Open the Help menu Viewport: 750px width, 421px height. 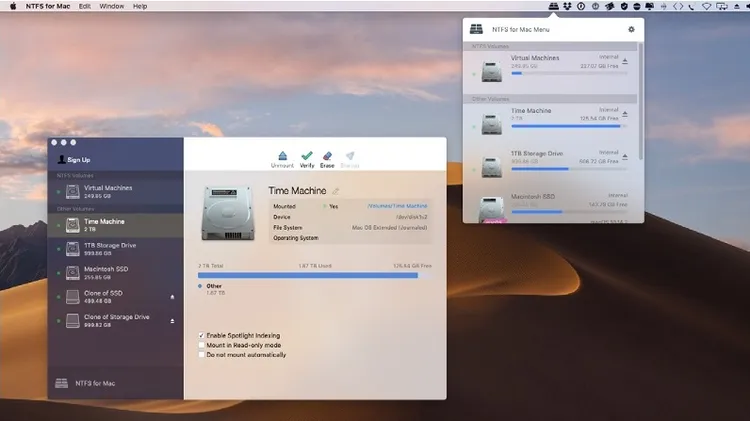click(140, 6)
